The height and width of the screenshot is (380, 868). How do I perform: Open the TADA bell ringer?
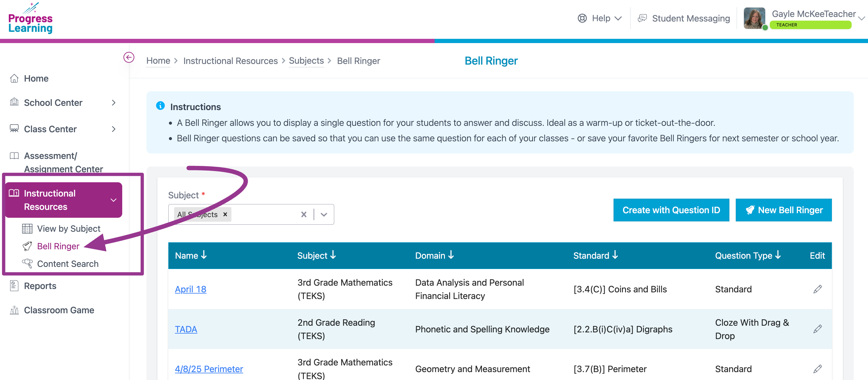tap(186, 329)
